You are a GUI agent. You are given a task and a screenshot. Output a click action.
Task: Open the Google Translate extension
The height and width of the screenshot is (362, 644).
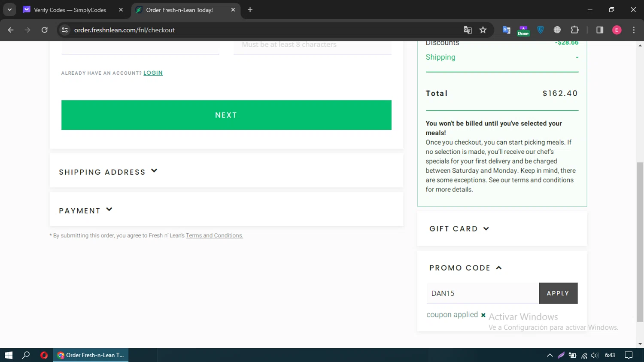(507, 30)
